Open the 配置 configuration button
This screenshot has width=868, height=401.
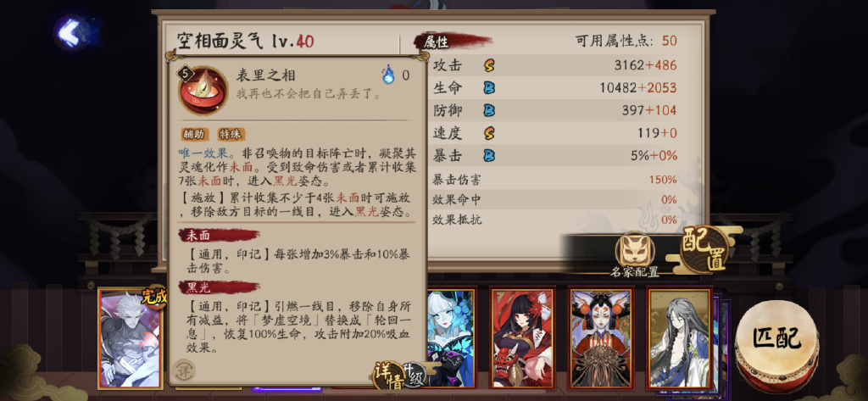703,249
